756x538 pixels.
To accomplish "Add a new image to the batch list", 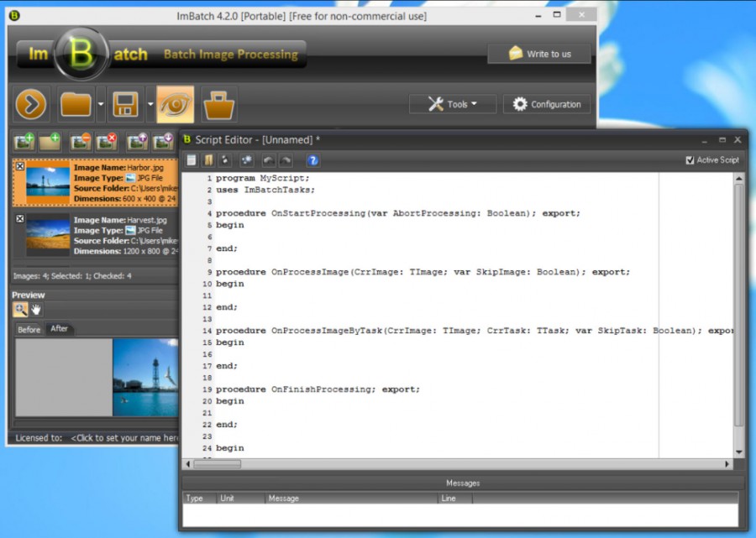I will pos(23,142).
